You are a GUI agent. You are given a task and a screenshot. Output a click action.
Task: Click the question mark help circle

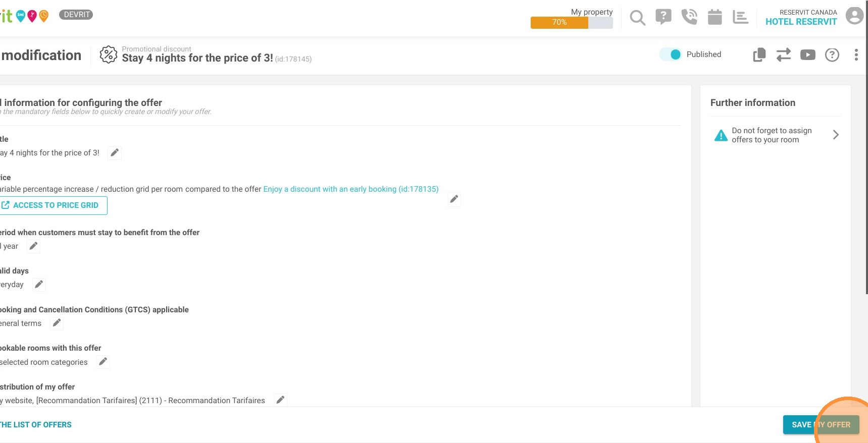832,54
